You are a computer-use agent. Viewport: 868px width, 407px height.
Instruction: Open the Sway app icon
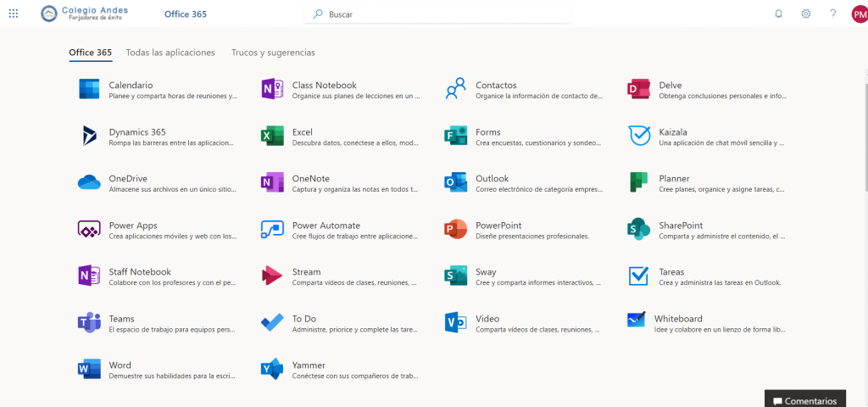point(455,276)
